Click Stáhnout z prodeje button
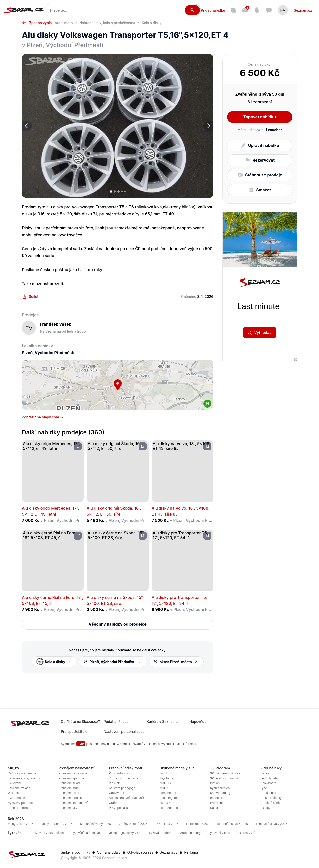319x868 pixels. (x=259, y=175)
